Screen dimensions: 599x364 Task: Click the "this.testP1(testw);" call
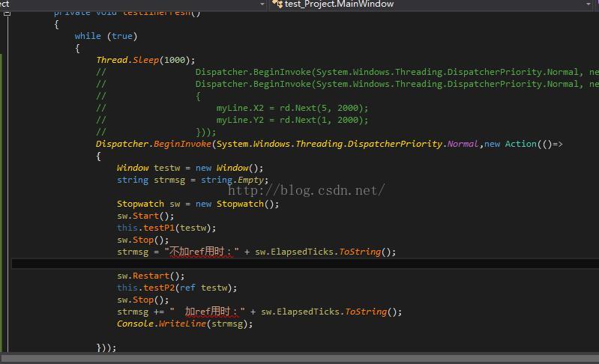click(x=166, y=228)
